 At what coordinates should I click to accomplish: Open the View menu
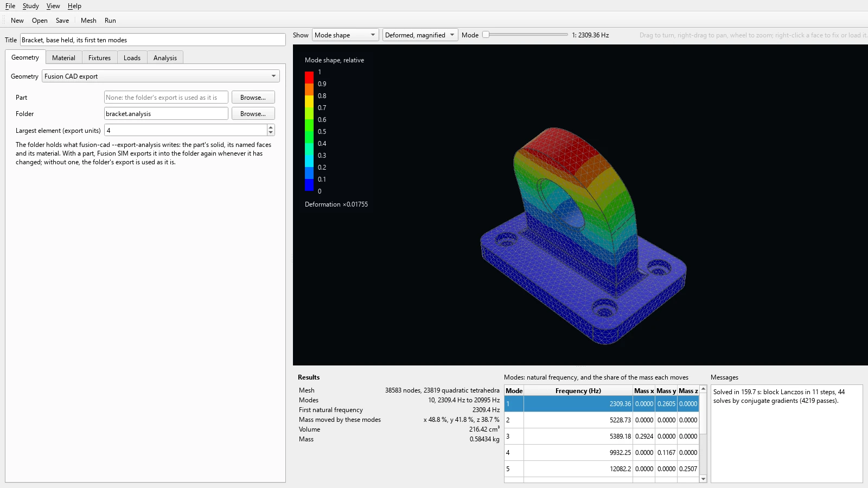coord(53,6)
